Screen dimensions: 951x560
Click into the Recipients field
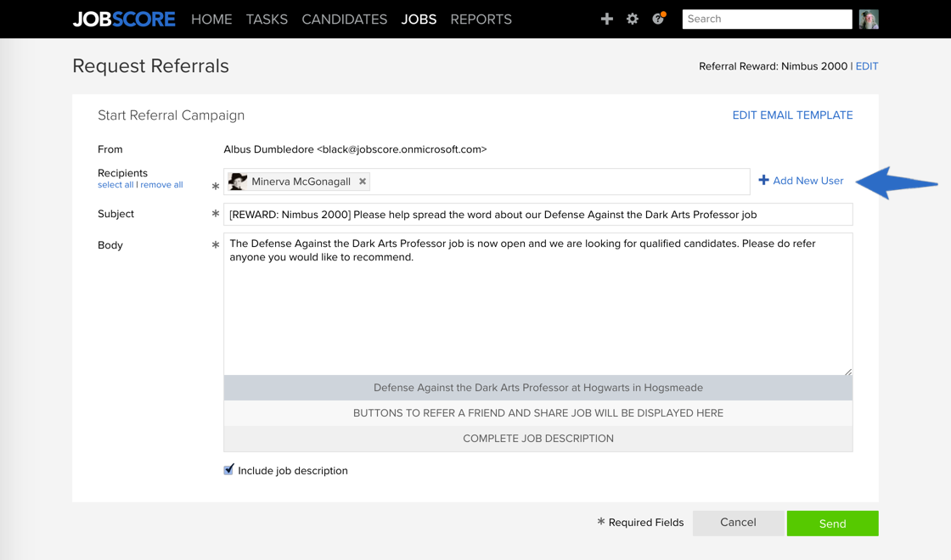[487, 182]
